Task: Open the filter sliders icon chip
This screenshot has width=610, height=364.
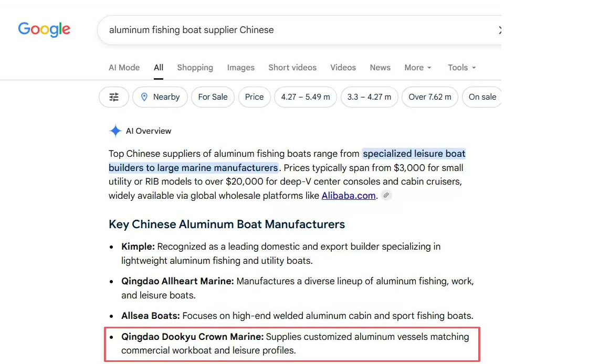Action: (x=113, y=97)
